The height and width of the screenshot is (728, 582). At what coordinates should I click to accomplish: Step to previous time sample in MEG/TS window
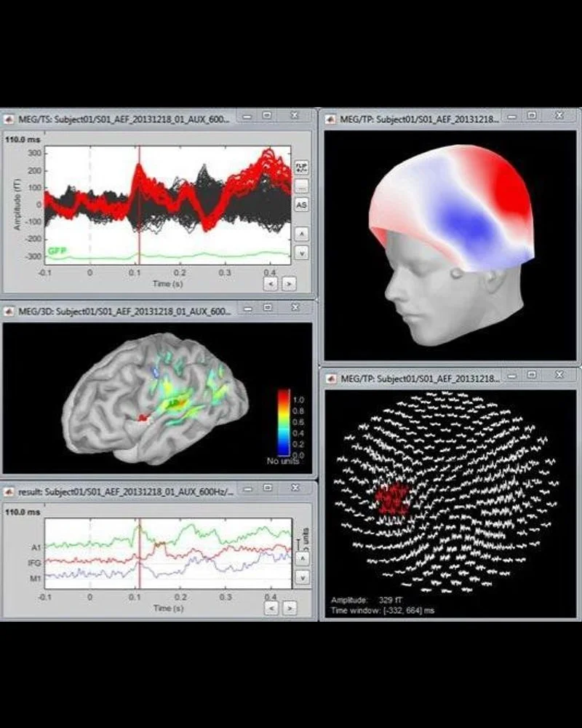pos(270,282)
